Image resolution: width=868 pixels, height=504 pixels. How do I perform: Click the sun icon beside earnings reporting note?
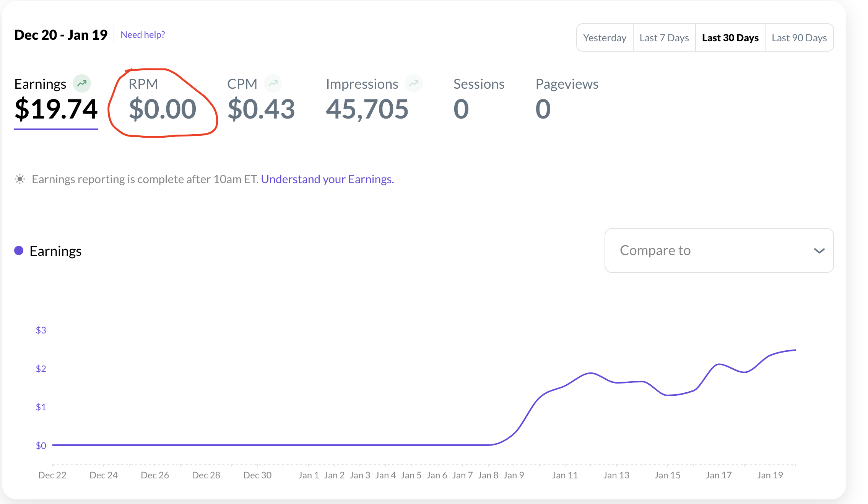point(20,179)
